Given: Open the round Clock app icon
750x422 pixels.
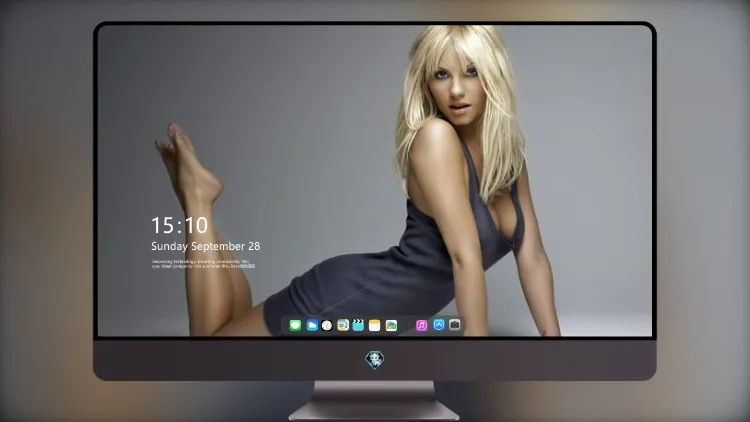Looking at the screenshot, I should tap(327, 325).
